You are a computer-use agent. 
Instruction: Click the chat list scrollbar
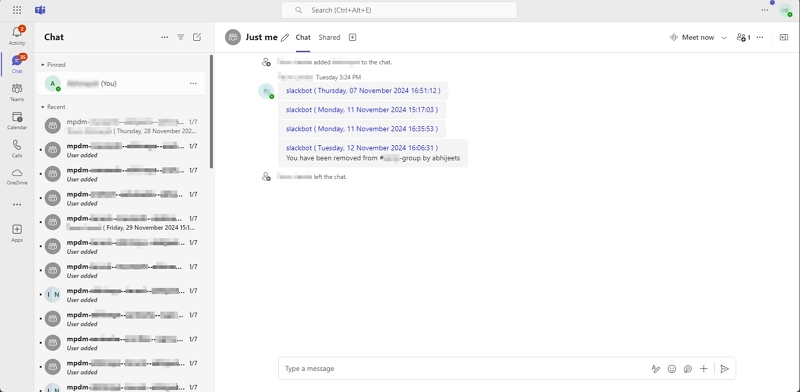[211, 112]
